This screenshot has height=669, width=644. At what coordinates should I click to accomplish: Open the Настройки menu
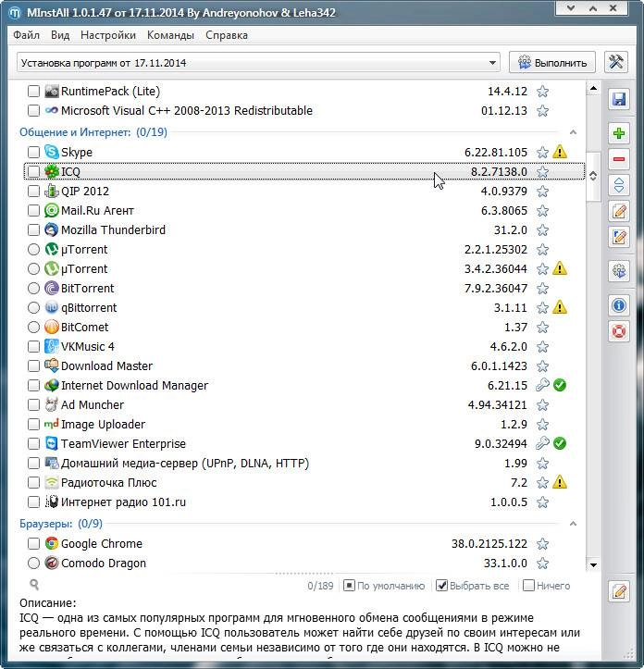[x=108, y=35]
